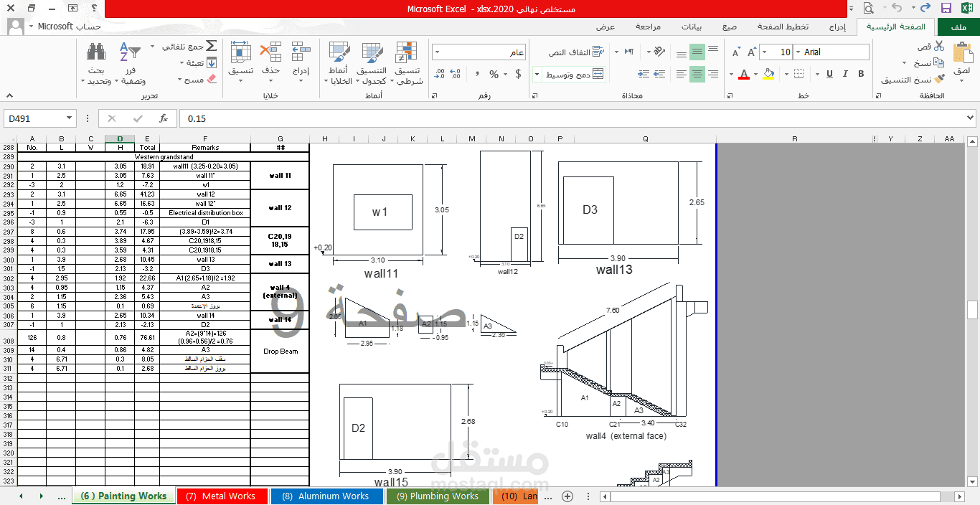Toggle Bold formatting
The image size is (980, 505).
point(861,74)
